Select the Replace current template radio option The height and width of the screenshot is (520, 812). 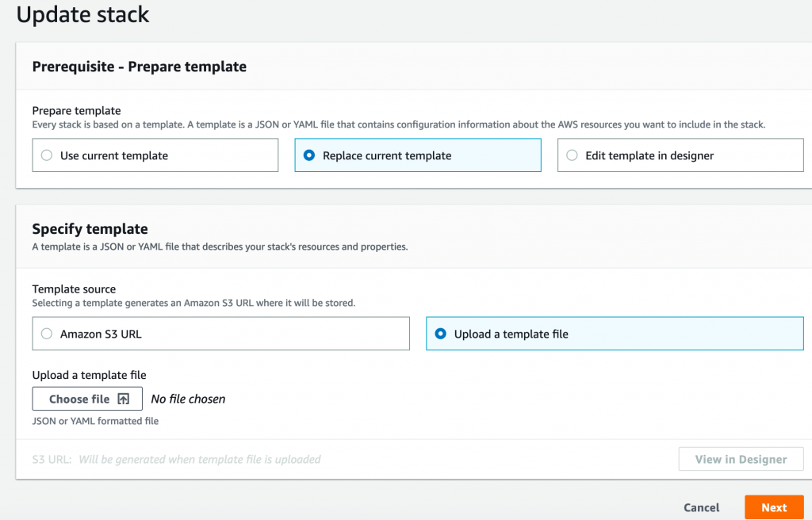[309, 155]
